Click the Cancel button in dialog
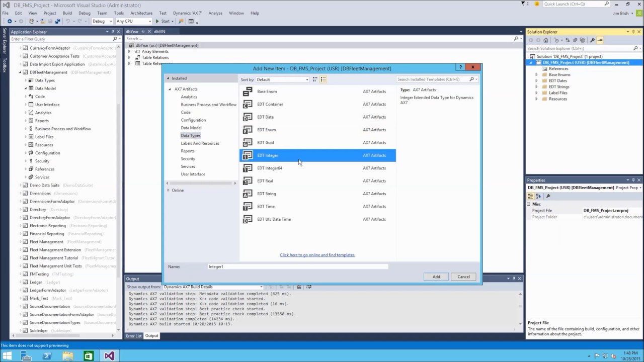Viewport: 644px width, 362px height. pos(463,277)
